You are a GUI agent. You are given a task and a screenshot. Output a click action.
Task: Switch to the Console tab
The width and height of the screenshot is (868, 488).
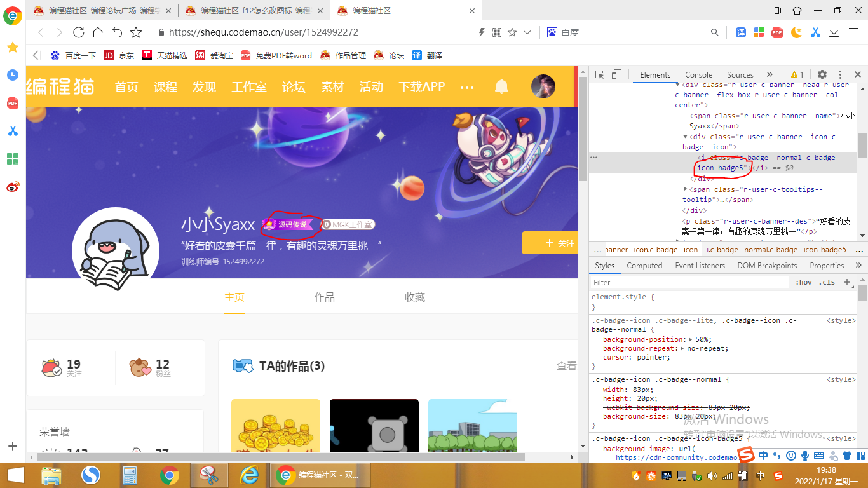[x=699, y=74]
